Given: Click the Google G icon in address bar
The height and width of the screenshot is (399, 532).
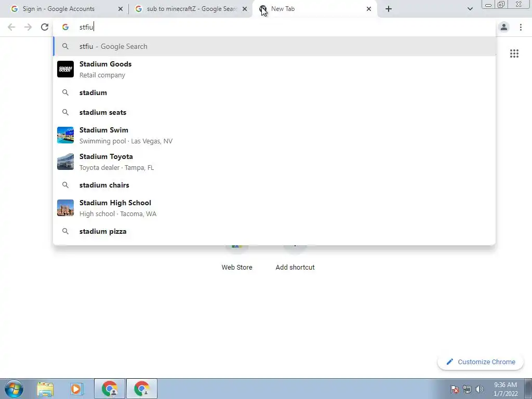Looking at the screenshot, I should [x=65, y=27].
